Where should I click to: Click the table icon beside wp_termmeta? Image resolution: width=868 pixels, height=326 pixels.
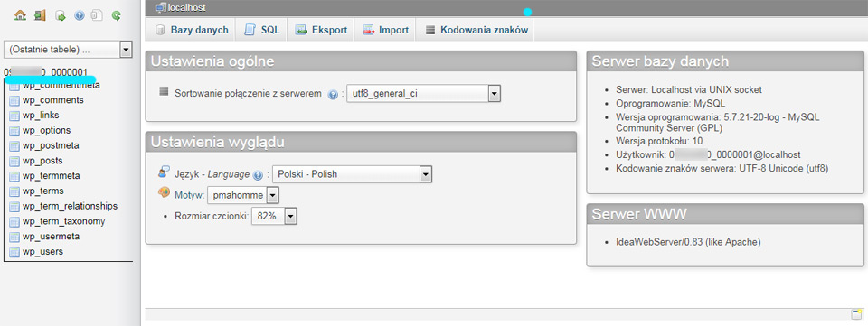[14, 176]
